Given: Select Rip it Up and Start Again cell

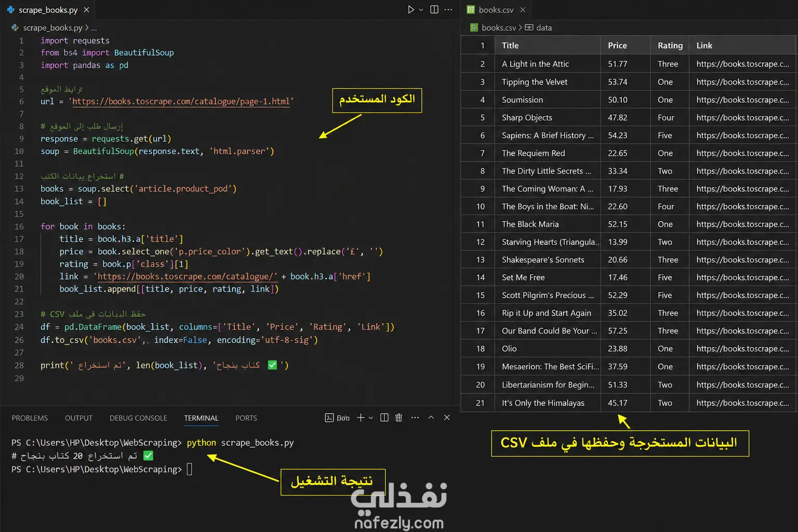Looking at the screenshot, I should point(548,313).
